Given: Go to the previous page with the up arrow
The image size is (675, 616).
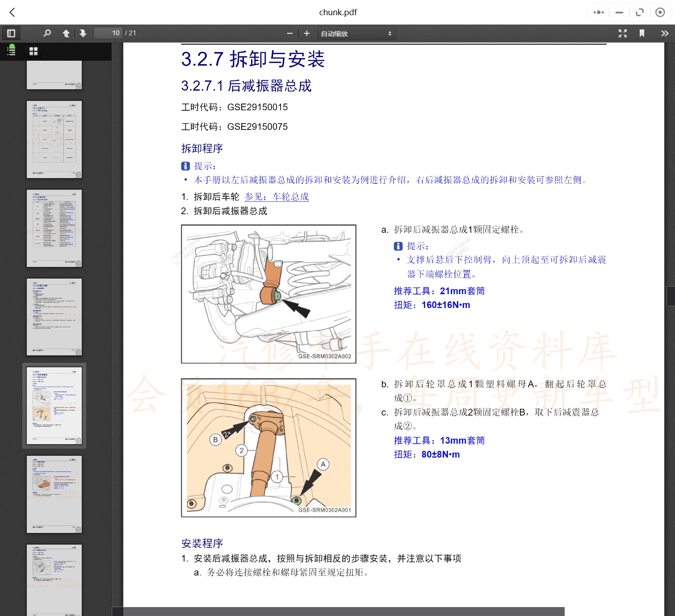Looking at the screenshot, I should [66, 33].
